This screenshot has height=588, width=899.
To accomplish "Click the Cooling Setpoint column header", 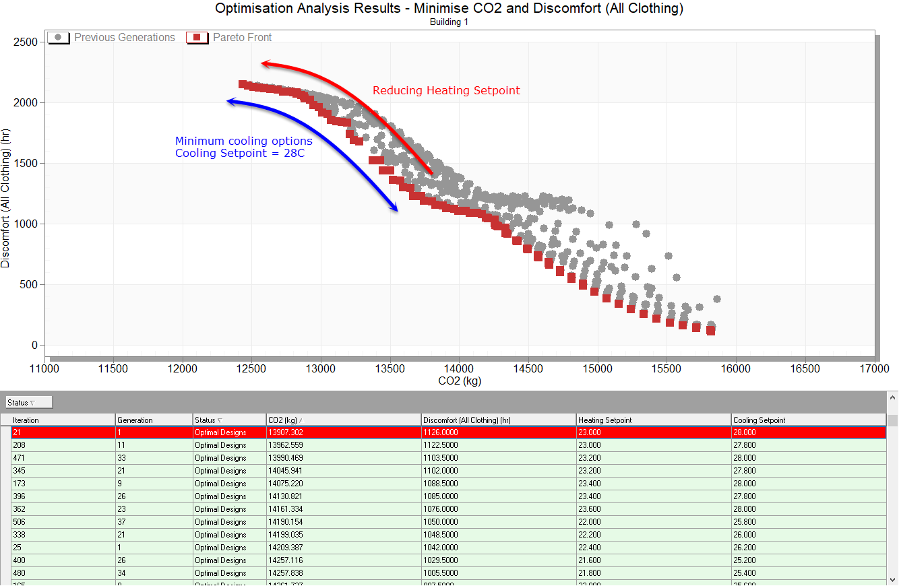I will pos(807,420).
